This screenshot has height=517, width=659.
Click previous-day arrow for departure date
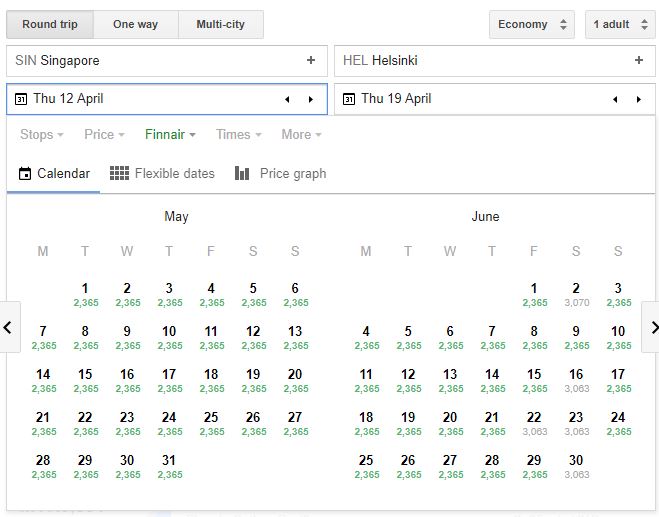point(288,99)
